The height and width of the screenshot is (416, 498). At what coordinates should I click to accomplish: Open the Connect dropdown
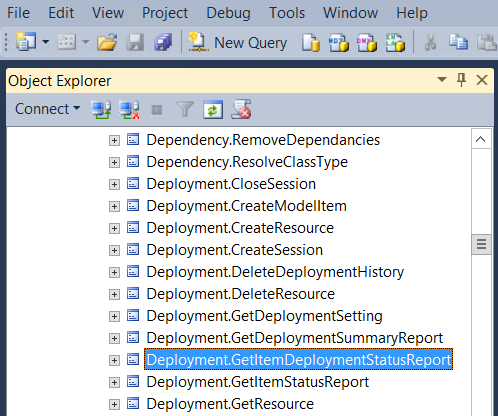48,109
